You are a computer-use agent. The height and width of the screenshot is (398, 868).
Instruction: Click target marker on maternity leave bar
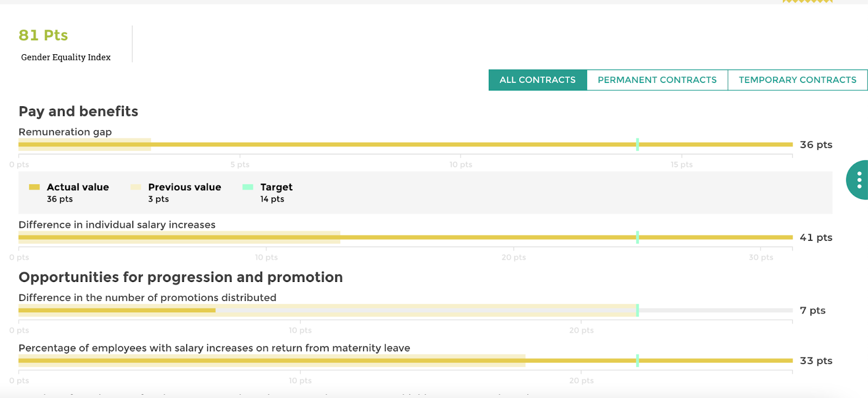click(x=637, y=361)
